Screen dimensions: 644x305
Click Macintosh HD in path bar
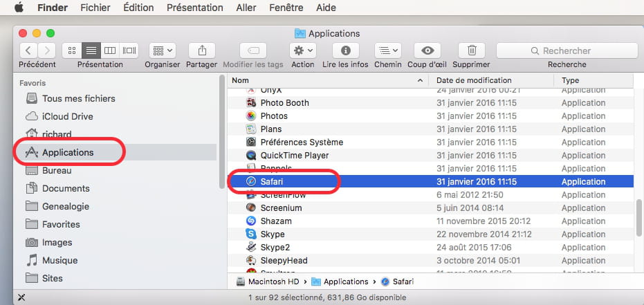[x=268, y=281]
